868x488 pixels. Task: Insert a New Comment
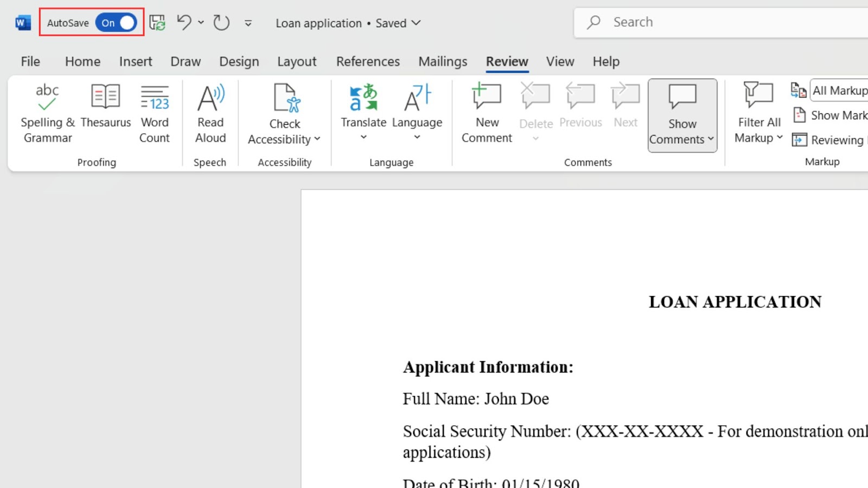coord(486,111)
